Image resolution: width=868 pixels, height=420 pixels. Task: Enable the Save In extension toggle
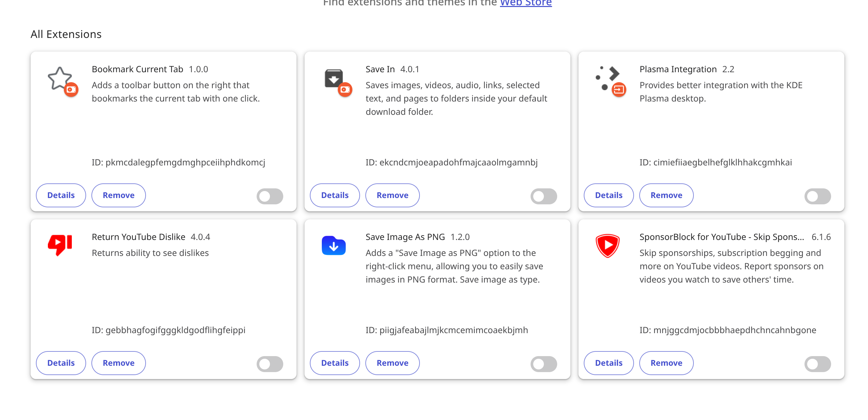[x=544, y=196]
